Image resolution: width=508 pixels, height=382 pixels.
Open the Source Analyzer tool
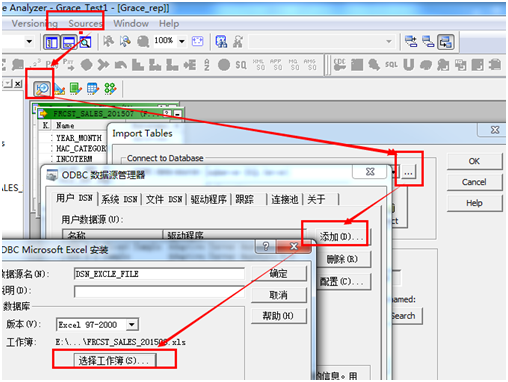tap(42, 89)
